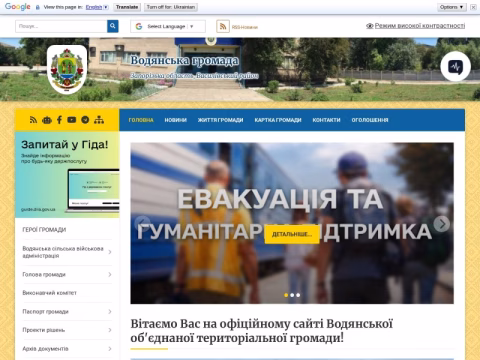Open the sitemap icon
This screenshot has height=360, width=480.
click(x=99, y=120)
